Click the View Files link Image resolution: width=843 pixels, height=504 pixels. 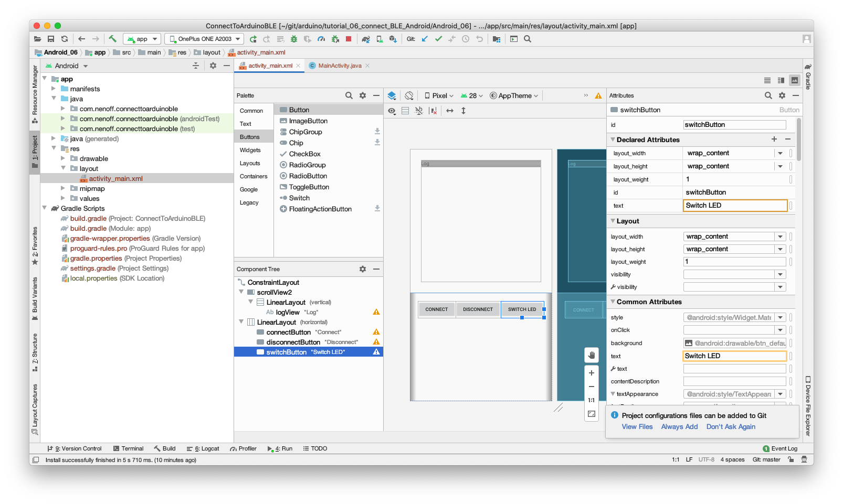click(637, 427)
